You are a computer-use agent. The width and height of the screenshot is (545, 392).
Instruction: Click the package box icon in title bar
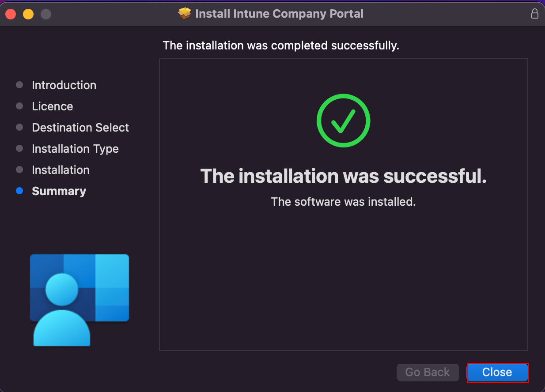[185, 14]
